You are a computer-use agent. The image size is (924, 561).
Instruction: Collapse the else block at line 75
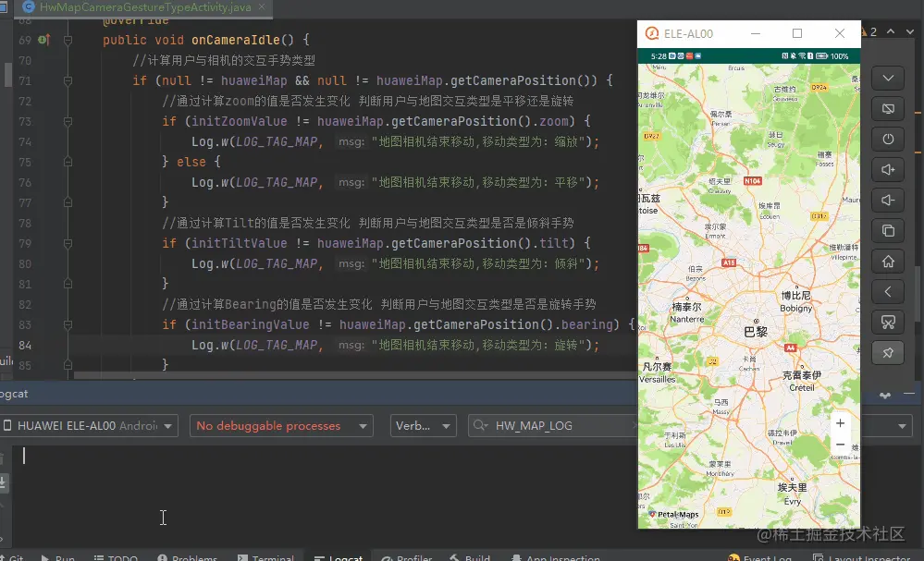click(68, 162)
